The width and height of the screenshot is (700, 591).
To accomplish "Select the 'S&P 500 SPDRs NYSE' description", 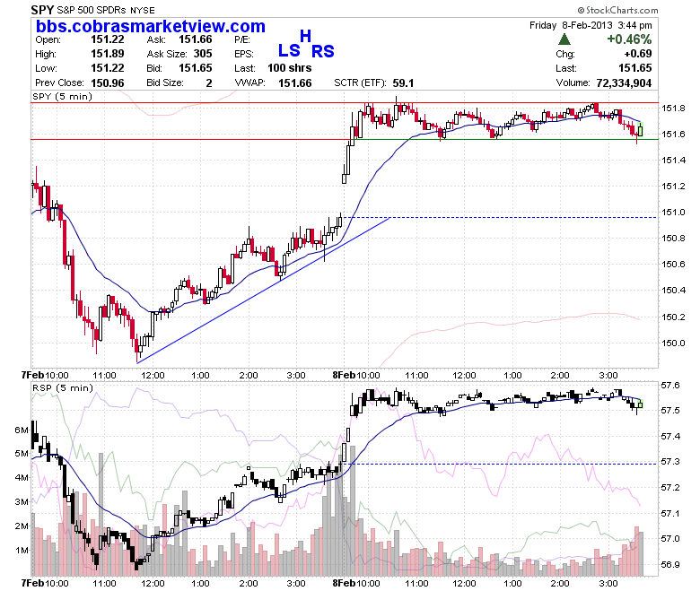I will [106, 10].
